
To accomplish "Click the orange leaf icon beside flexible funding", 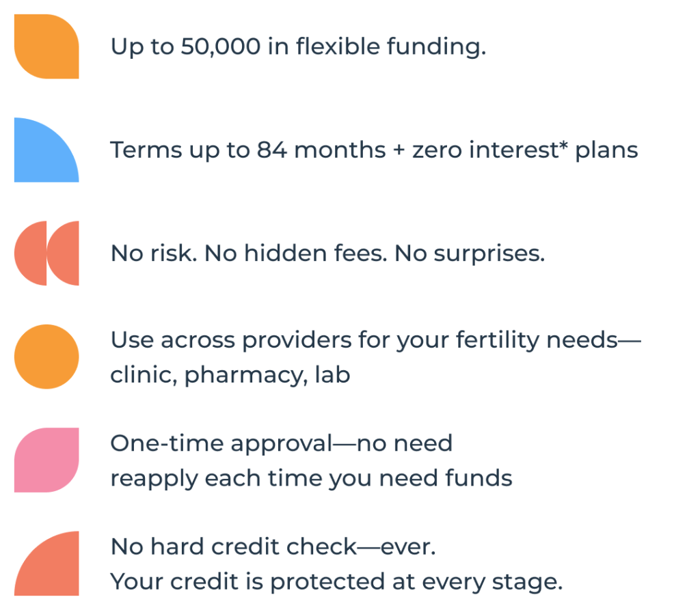I will 46,46.
